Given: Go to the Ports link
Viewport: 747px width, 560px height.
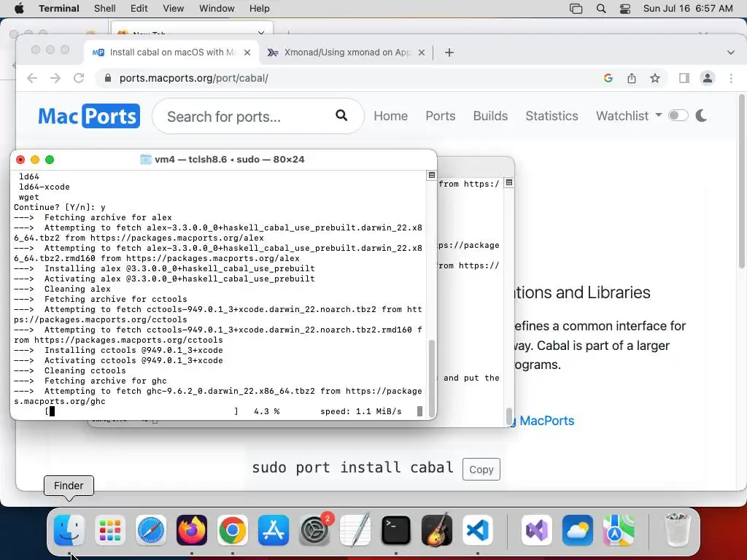Looking at the screenshot, I should [441, 116].
